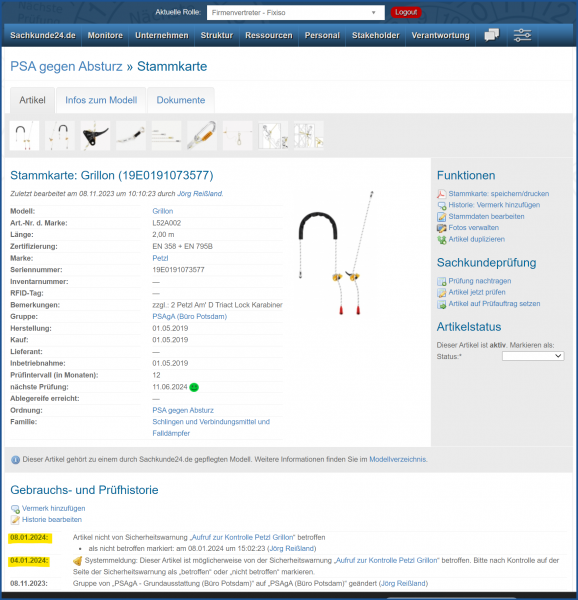Click the Stammdaten bearbeiten link
Image resolution: width=578 pixels, height=600 pixels.
point(487,217)
